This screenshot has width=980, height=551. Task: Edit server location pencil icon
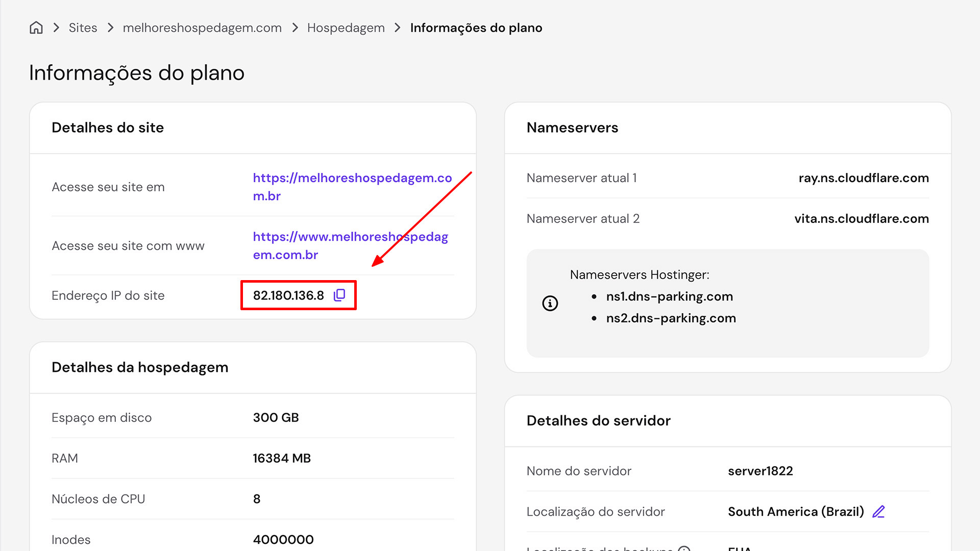878,512
